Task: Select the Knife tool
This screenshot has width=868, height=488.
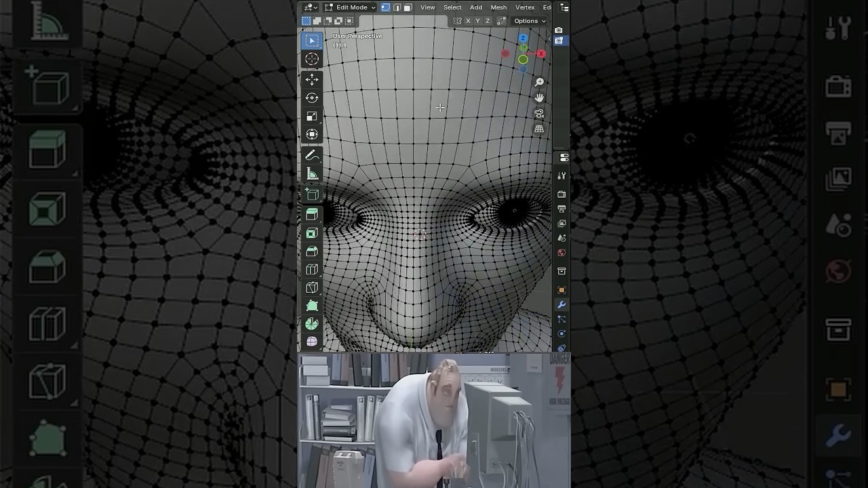Action: (312, 288)
